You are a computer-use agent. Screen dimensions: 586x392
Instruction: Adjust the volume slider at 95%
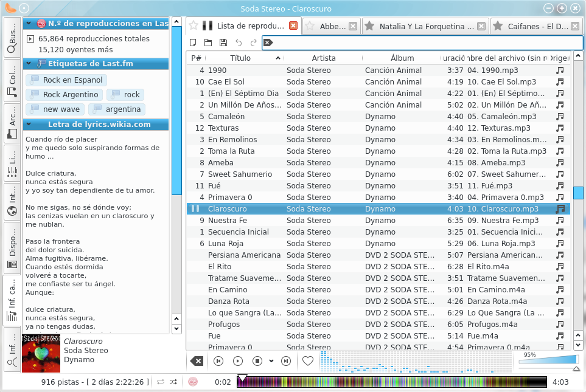[548, 360]
